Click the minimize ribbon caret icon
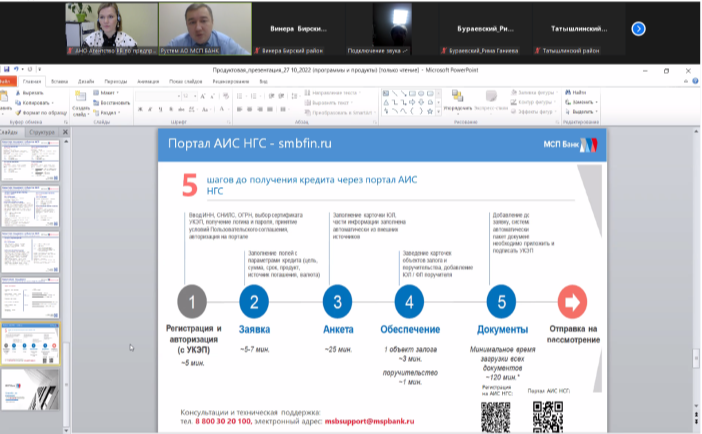The width and height of the screenshot is (702, 434). coord(686,81)
